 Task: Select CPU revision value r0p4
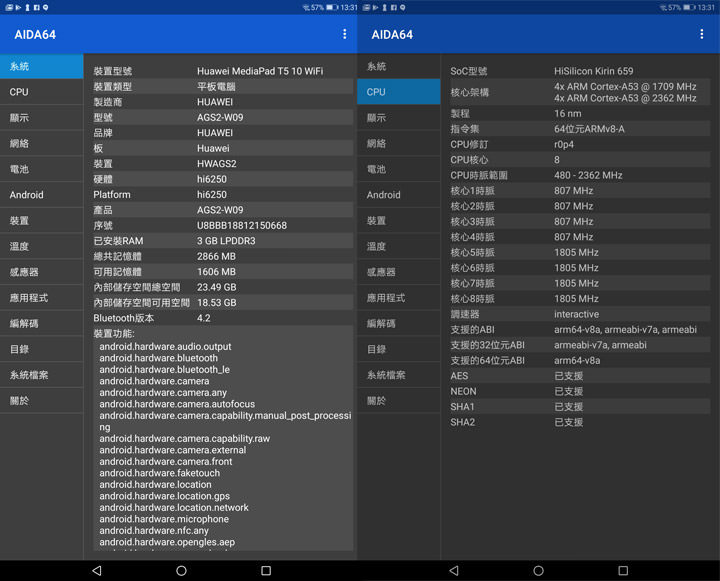tap(563, 144)
